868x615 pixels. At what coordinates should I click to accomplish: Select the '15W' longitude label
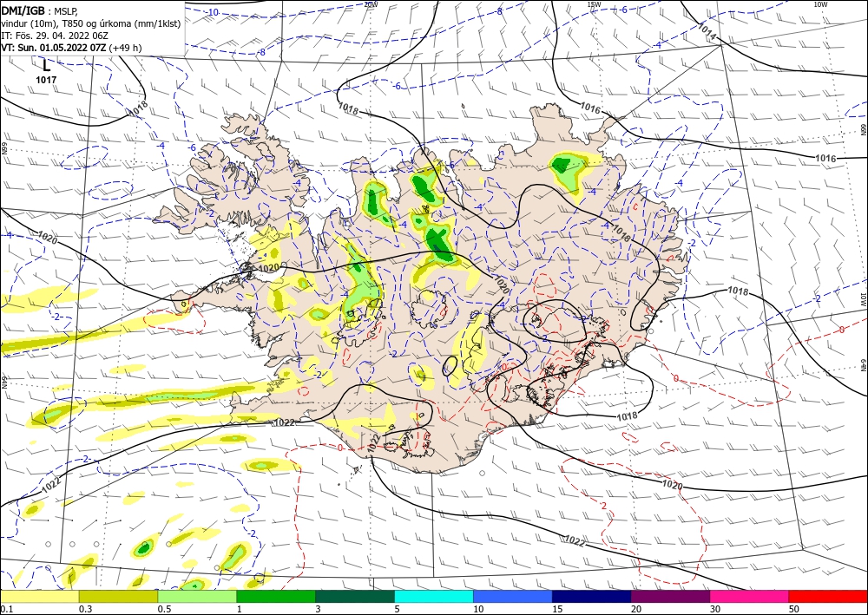point(594,4)
